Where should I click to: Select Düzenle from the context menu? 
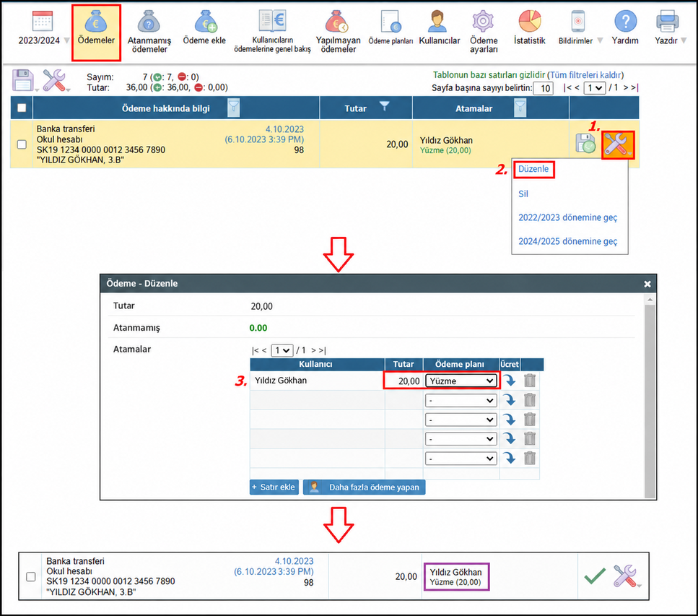click(x=533, y=169)
